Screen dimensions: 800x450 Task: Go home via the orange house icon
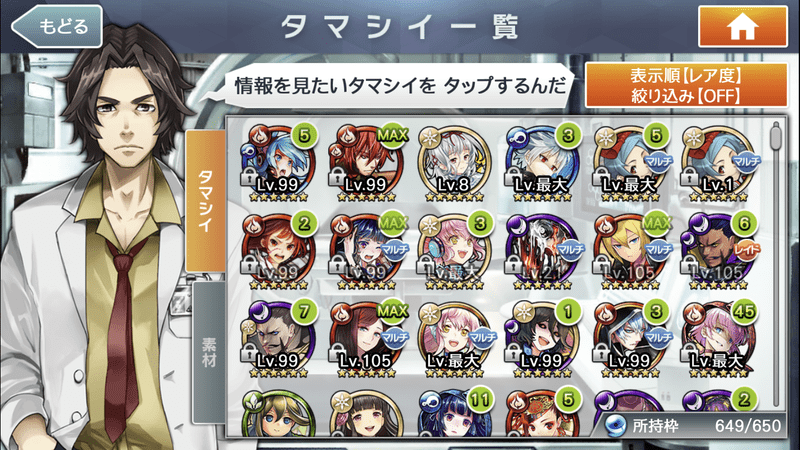click(x=742, y=27)
